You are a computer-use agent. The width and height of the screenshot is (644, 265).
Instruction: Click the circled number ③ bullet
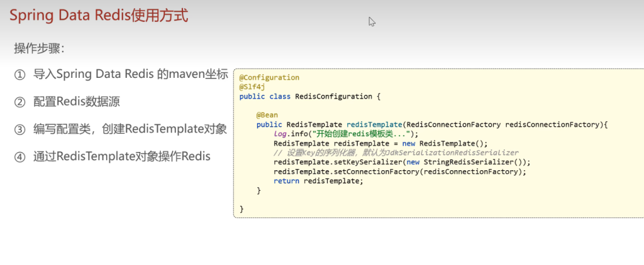click(x=20, y=129)
